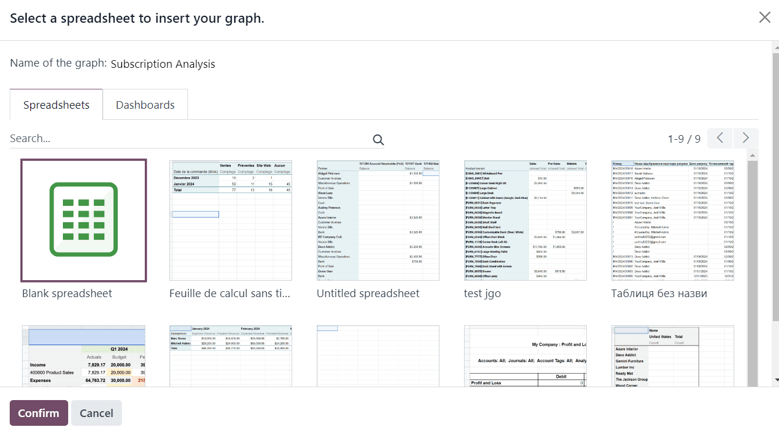
Task: Click the Cancel button
Action: click(96, 413)
